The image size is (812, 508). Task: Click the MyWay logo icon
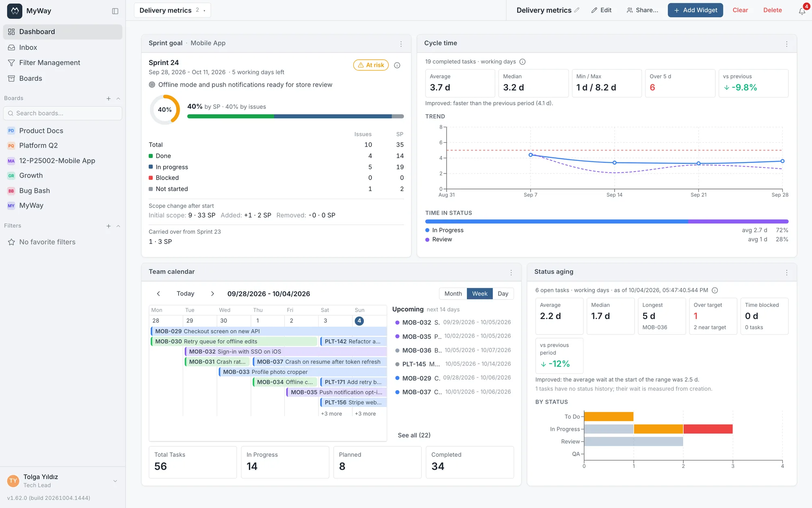pyautogui.click(x=15, y=11)
